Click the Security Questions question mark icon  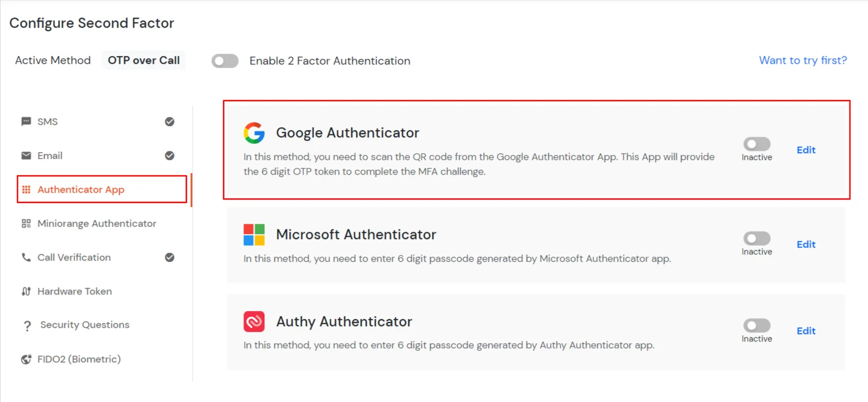(27, 326)
